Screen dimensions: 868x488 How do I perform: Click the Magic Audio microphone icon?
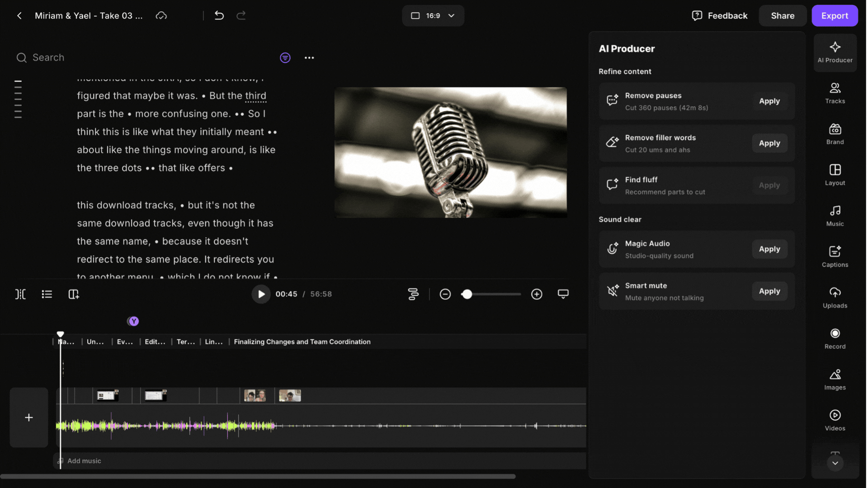tap(612, 248)
